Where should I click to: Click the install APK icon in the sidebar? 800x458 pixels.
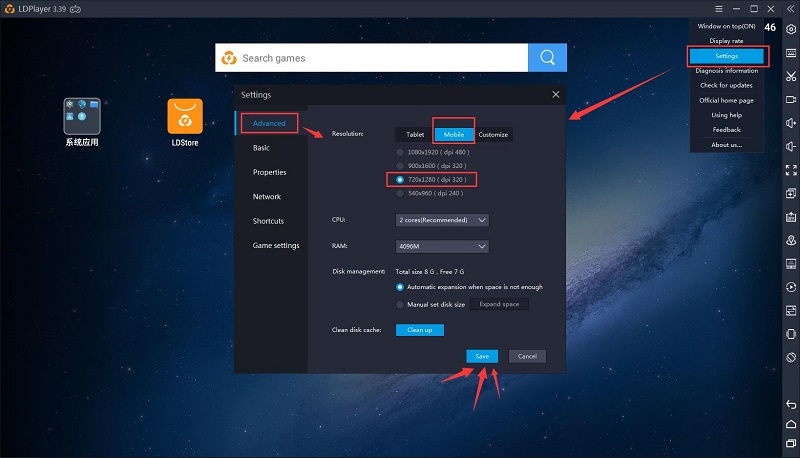click(x=791, y=217)
